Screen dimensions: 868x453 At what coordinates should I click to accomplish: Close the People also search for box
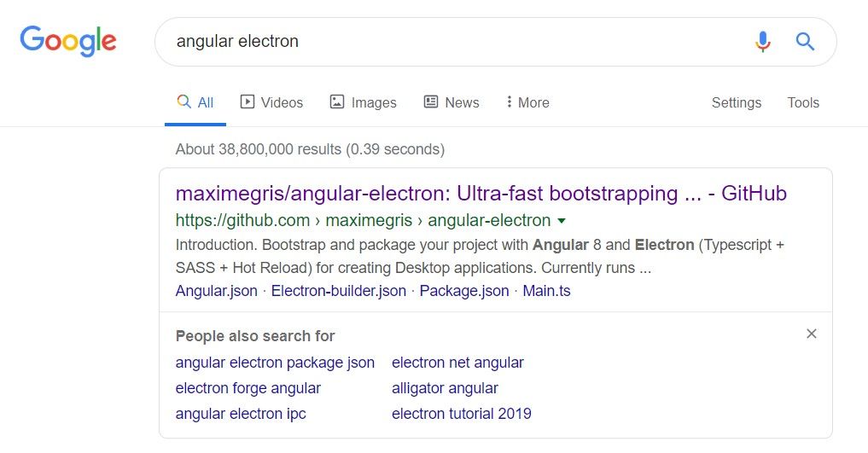[812, 334]
